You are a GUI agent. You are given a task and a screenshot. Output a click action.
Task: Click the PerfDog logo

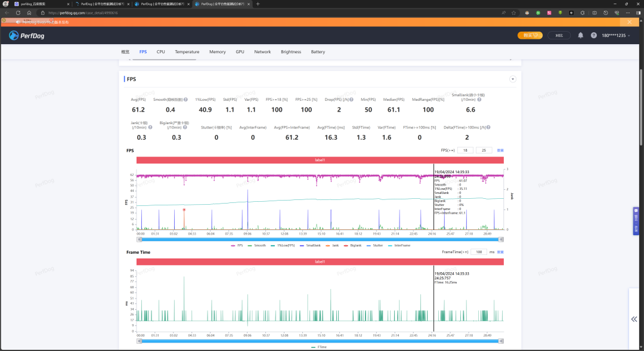pos(27,36)
